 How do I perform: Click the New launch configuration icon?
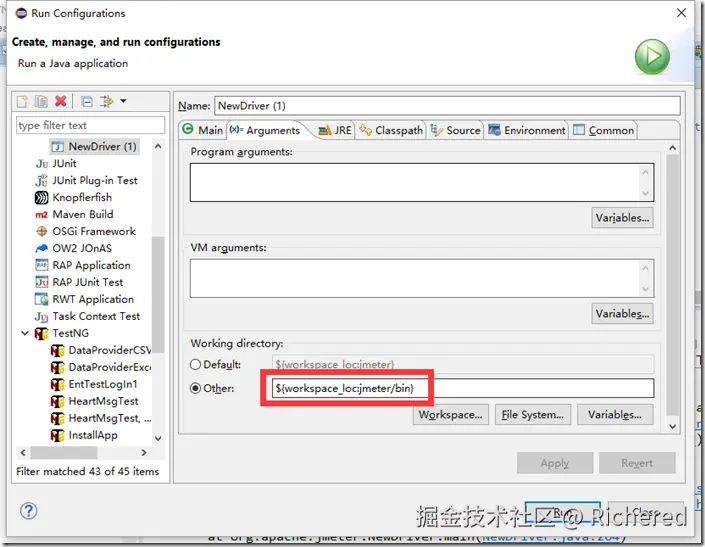(x=22, y=102)
